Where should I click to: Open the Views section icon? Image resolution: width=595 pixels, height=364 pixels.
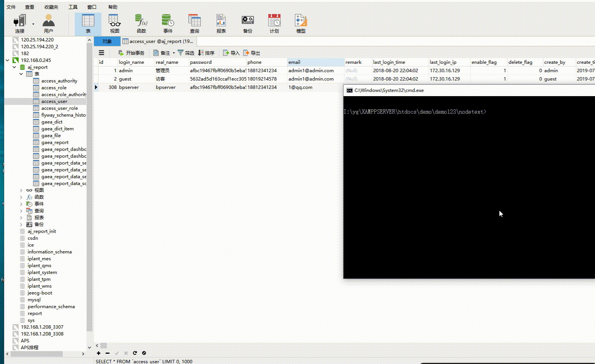[114, 23]
